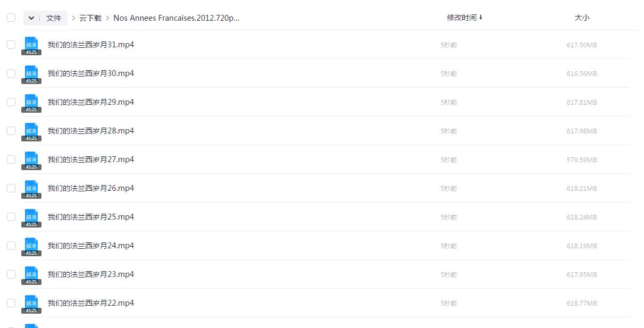644x328 pixels.
Task: Go to 文件 root in breadcrumb
Action: 54,18
